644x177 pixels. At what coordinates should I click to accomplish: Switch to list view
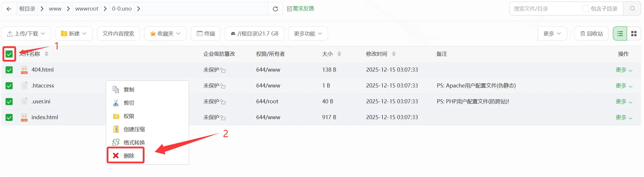(620, 33)
